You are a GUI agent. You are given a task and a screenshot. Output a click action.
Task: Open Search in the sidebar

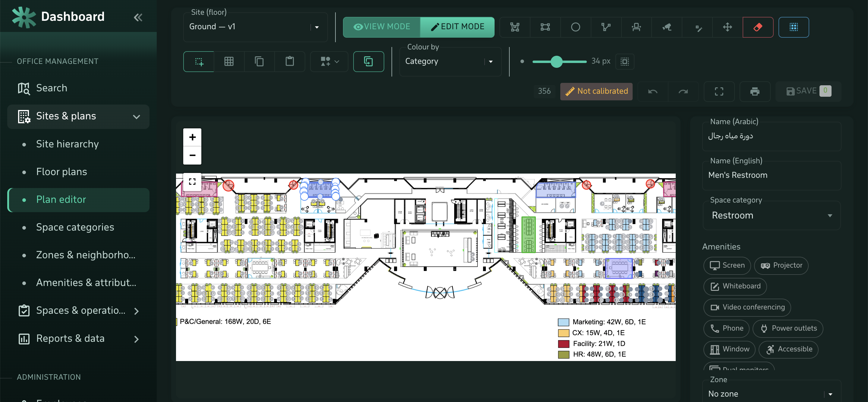coord(78,88)
